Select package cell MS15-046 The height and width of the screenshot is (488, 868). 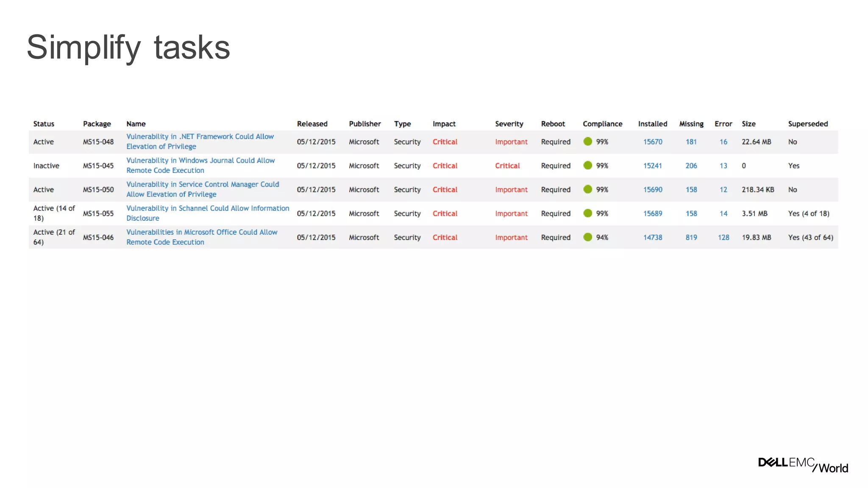tap(98, 238)
